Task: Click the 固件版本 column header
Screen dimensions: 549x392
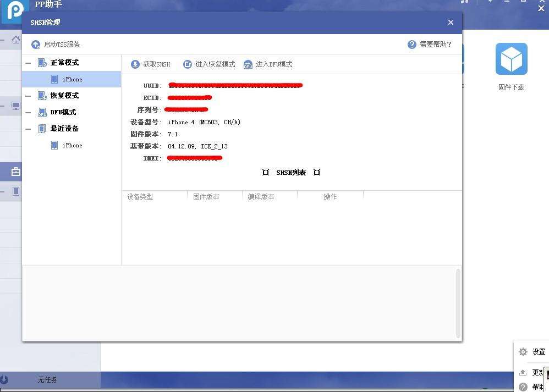Action: [x=206, y=197]
